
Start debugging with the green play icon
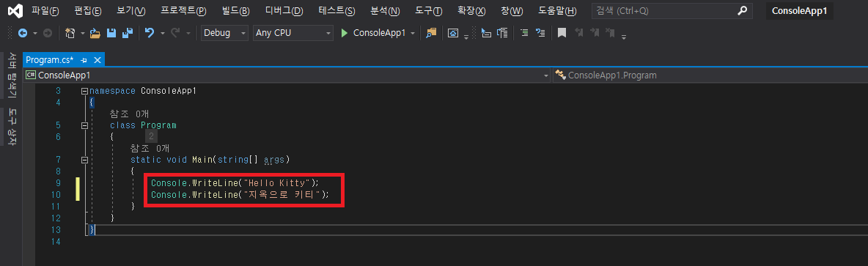coord(345,33)
